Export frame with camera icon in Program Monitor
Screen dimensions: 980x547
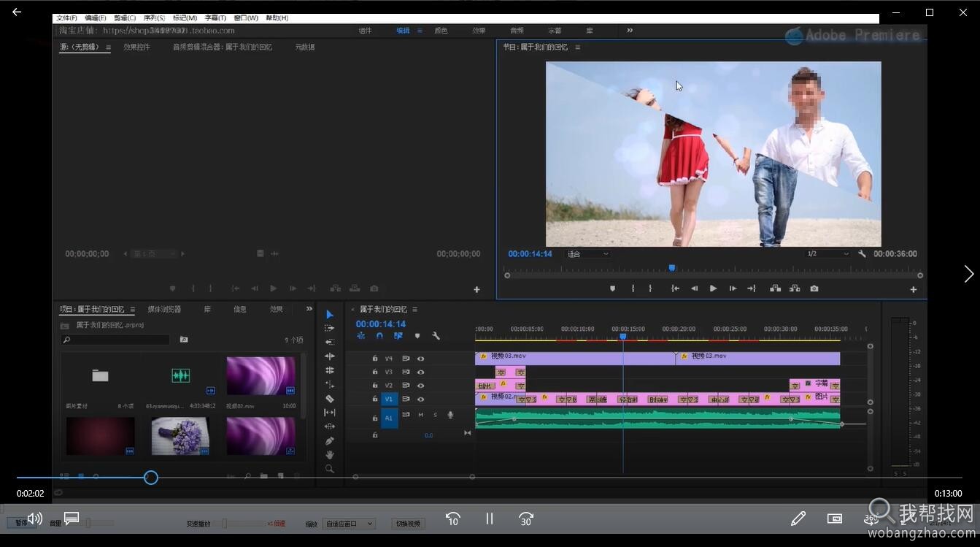(814, 288)
